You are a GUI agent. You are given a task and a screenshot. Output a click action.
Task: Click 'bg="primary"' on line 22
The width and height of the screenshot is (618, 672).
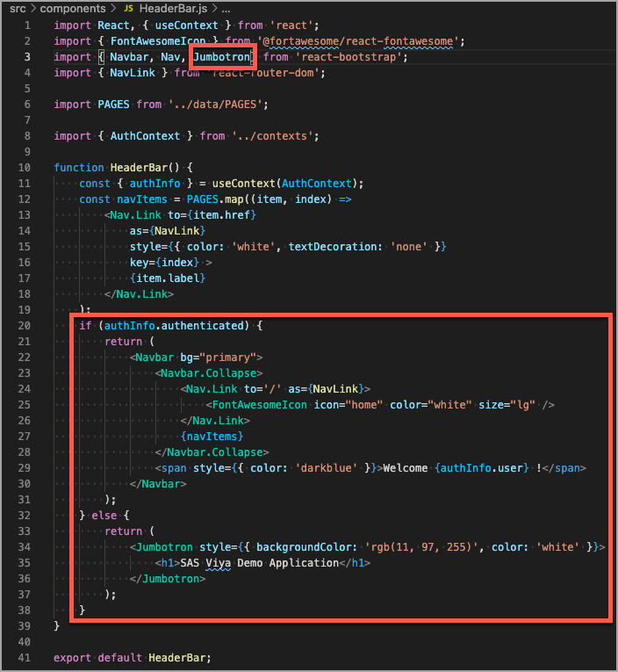coord(218,358)
